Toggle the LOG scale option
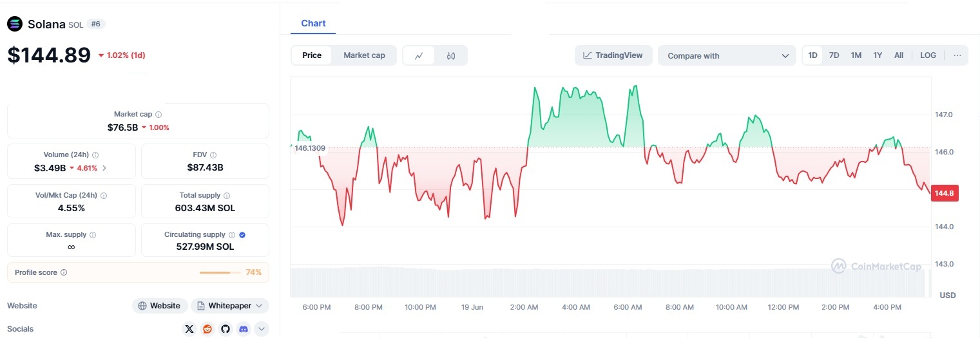980x338 pixels. (x=928, y=55)
